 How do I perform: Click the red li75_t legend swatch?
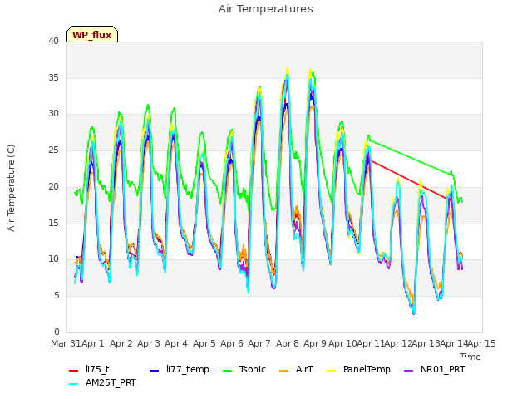point(74,370)
